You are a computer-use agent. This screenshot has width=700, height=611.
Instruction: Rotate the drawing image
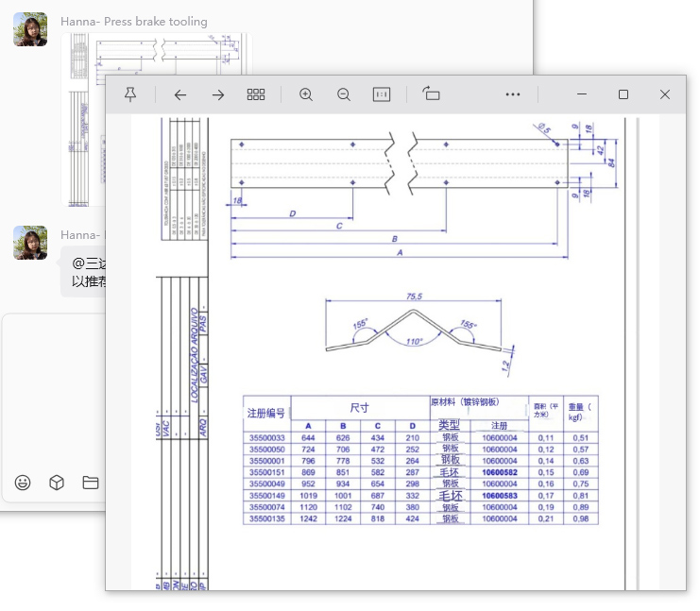point(432,94)
